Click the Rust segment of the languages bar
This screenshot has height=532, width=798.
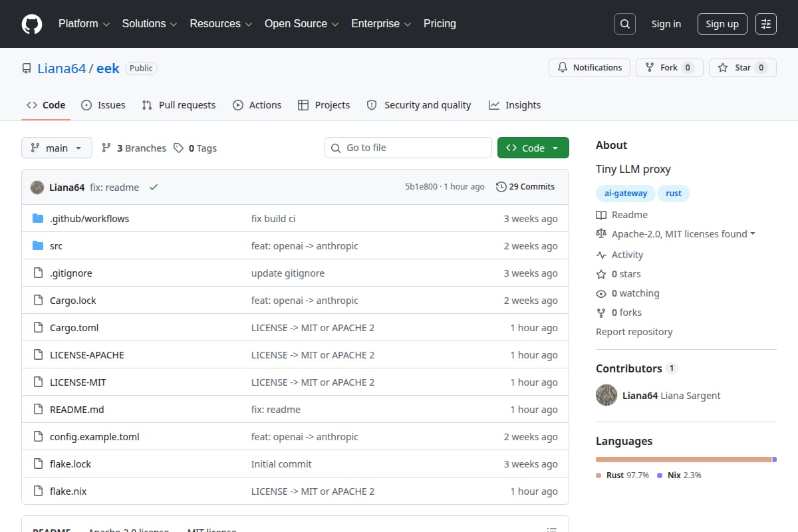coord(683,460)
